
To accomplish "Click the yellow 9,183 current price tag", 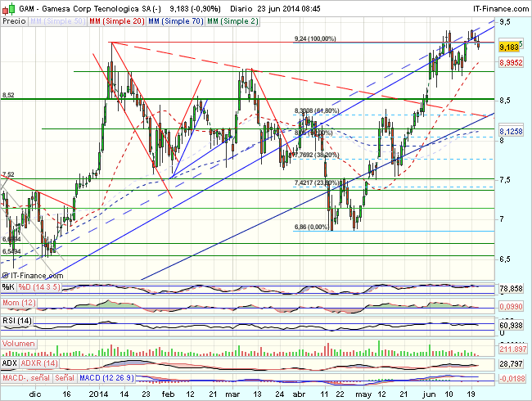I will coord(509,47).
